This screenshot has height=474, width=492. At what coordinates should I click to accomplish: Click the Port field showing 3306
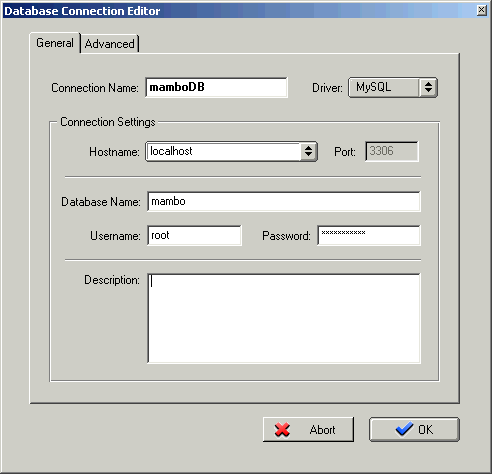pos(392,152)
